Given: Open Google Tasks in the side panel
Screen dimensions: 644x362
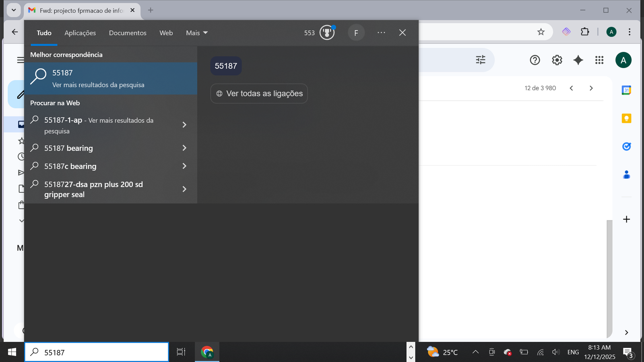Looking at the screenshot, I should click(x=627, y=146).
